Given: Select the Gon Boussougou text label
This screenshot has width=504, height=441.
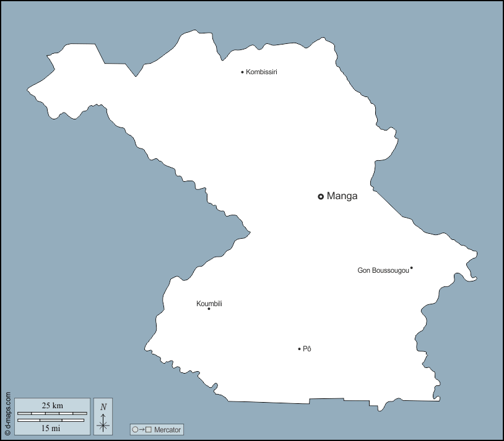Looking at the screenshot, I should tap(383, 270).
